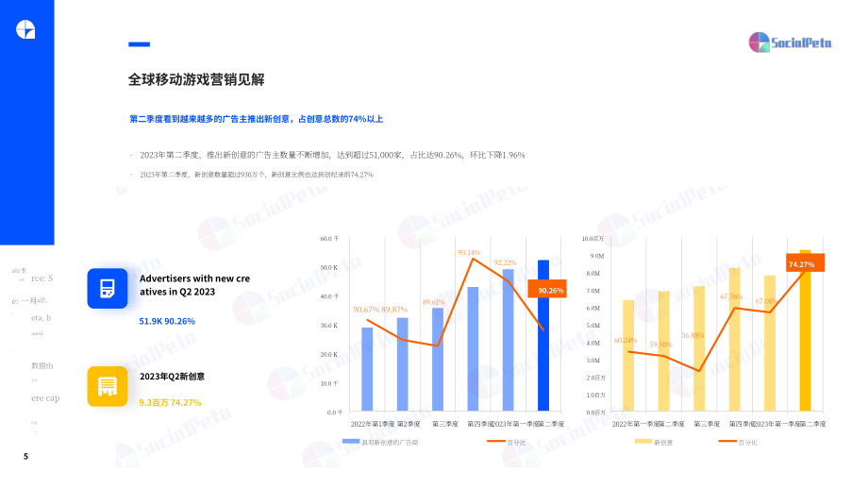Click the 93.14% data label
The width and height of the screenshot is (868, 489).
point(469,253)
